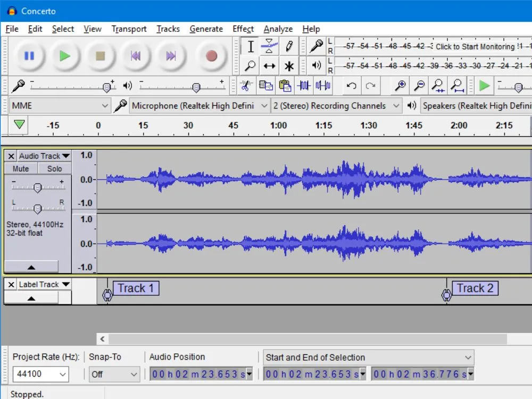Activate the Multi-Tool mode
This screenshot has width=532, height=399.
289,66
